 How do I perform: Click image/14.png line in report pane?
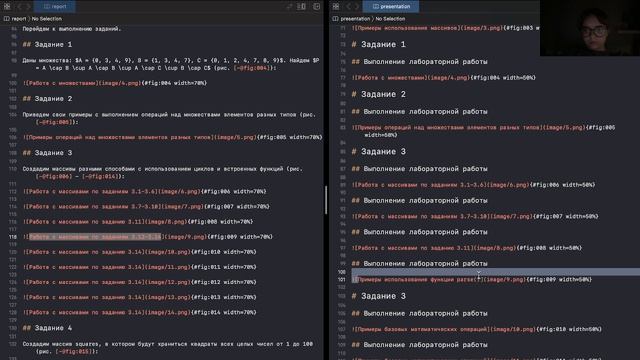pyautogui.click(x=140, y=312)
